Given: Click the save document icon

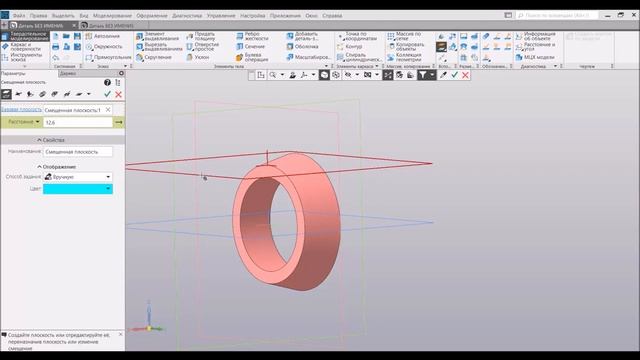Looking at the screenshot, I should 77,36.
